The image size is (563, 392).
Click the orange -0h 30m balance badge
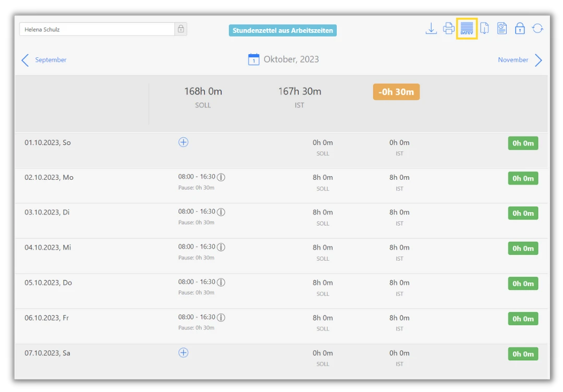pyautogui.click(x=396, y=92)
